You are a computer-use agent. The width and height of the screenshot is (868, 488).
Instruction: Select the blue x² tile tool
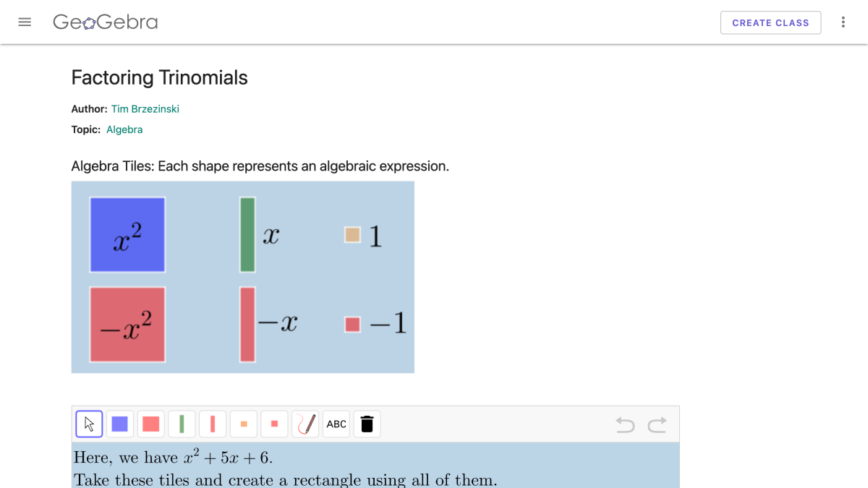tap(119, 424)
